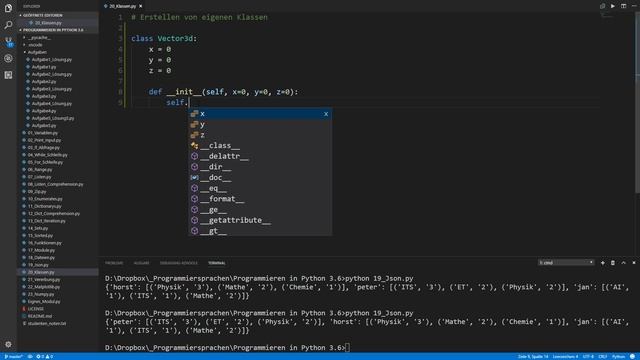This screenshot has width=640, height=360.
Task: Open the Extensions view in activity bar
Action: click(8, 75)
